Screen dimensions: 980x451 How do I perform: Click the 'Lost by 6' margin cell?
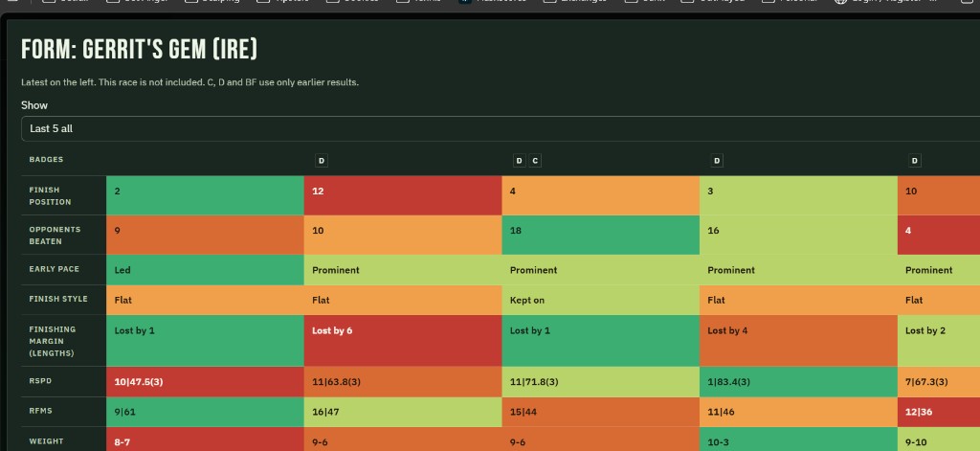[403, 340]
